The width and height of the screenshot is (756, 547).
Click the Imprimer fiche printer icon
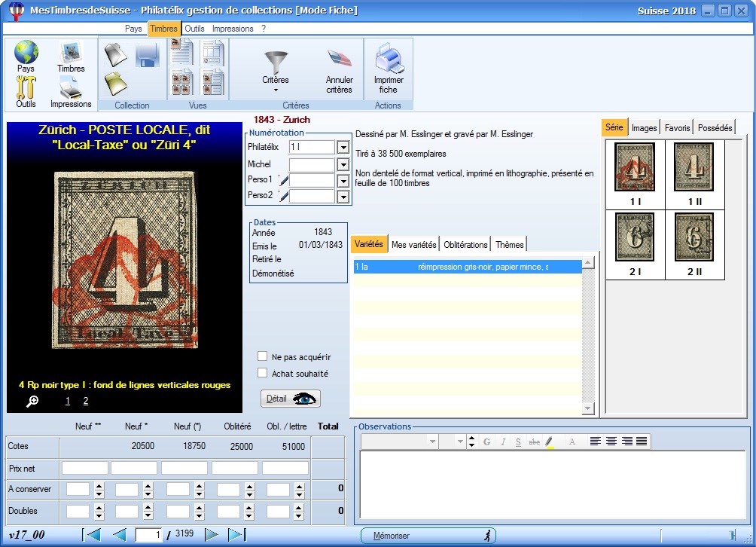[389, 58]
